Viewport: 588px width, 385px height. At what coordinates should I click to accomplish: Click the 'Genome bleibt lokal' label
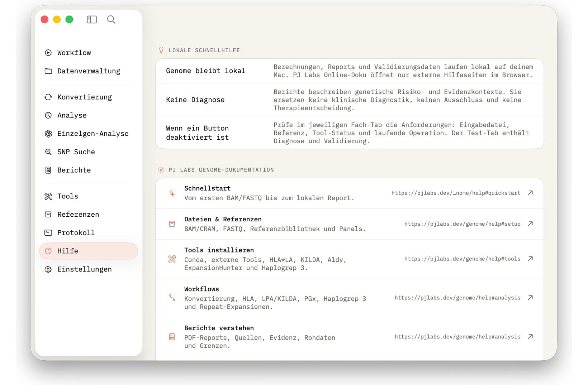205,71
